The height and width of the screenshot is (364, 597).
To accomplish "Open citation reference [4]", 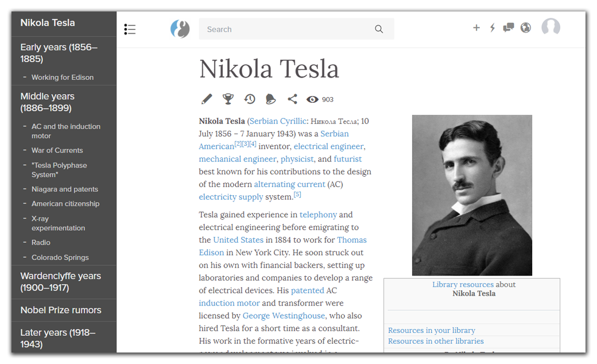I will [x=253, y=144].
